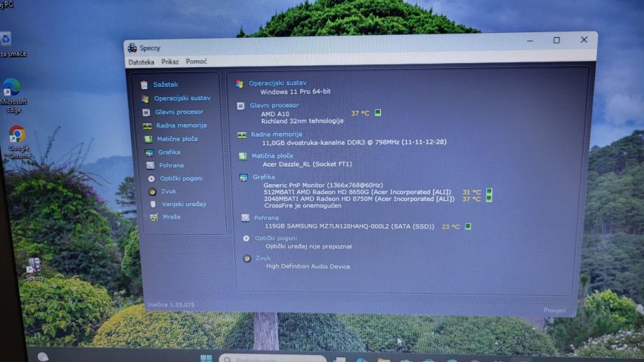Image resolution: width=644 pixels, height=362 pixels.
Task: Open the Pomoć menu
Action: (x=196, y=61)
